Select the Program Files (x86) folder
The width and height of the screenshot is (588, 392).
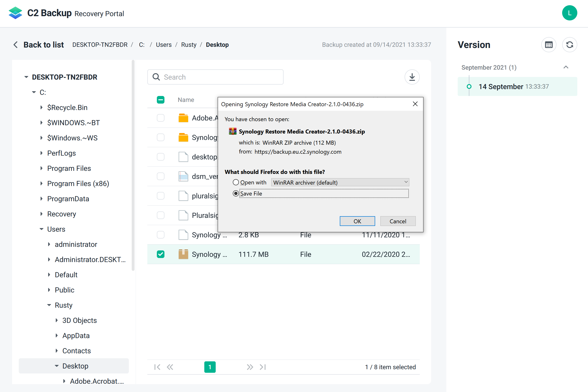click(78, 183)
